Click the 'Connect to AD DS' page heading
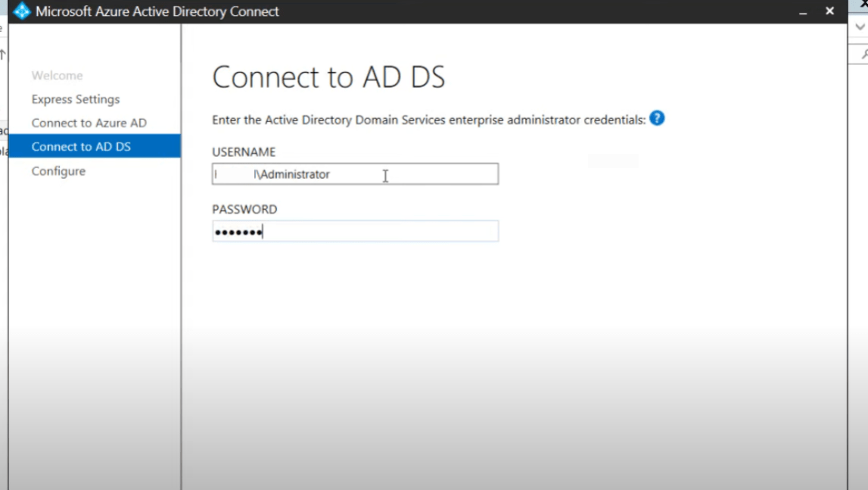This screenshot has height=490, width=868. pyautogui.click(x=329, y=77)
